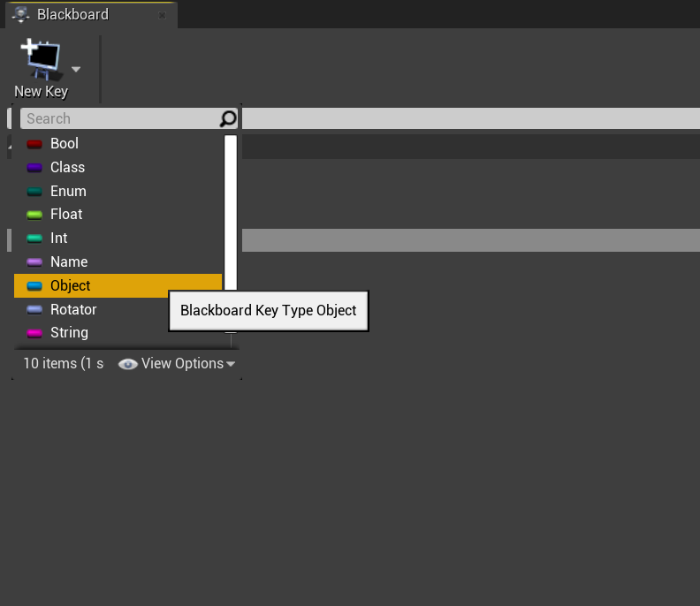
Task: Select Float key type
Action: click(x=118, y=214)
